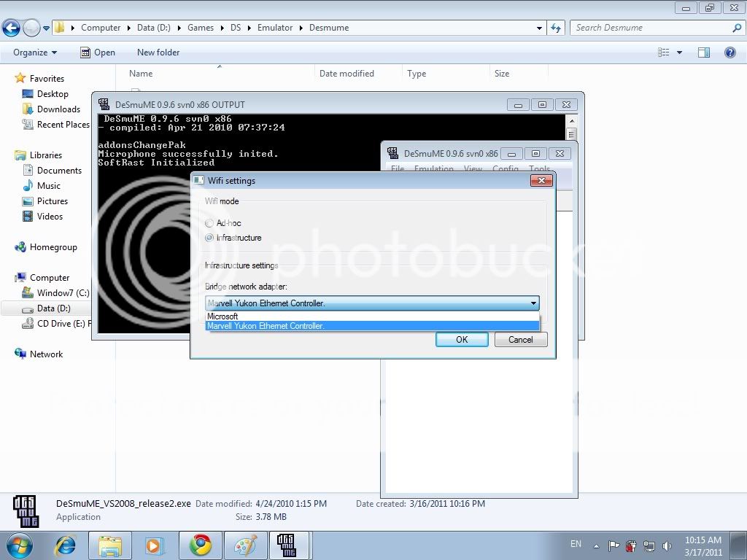Choose Marvell Yukon Ethernet Controller option
Image resolution: width=747 pixels, height=560 pixels.
[266, 326]
